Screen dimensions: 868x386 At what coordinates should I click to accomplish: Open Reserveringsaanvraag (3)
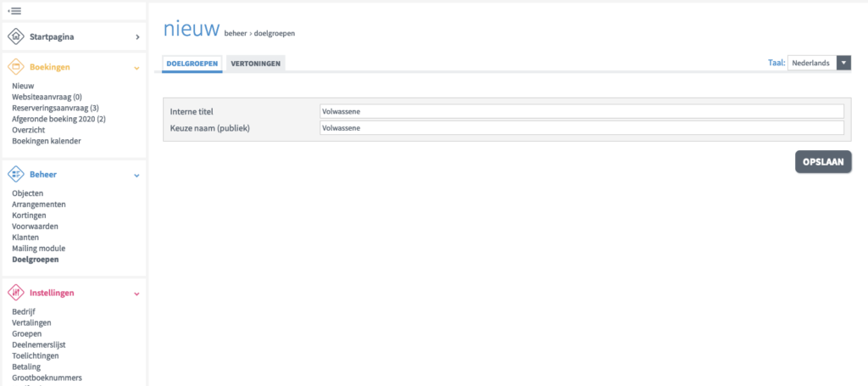click(x=55, y=108)
